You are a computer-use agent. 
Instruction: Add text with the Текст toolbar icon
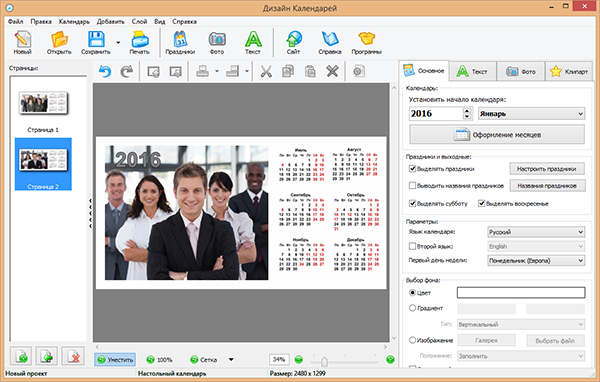click(x=253, y=42)
